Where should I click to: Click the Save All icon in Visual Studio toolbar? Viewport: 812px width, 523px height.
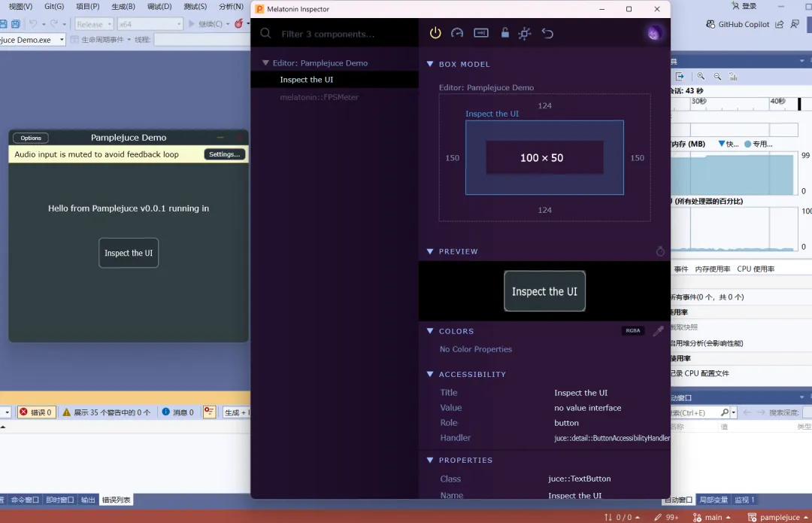click(16, 24)
